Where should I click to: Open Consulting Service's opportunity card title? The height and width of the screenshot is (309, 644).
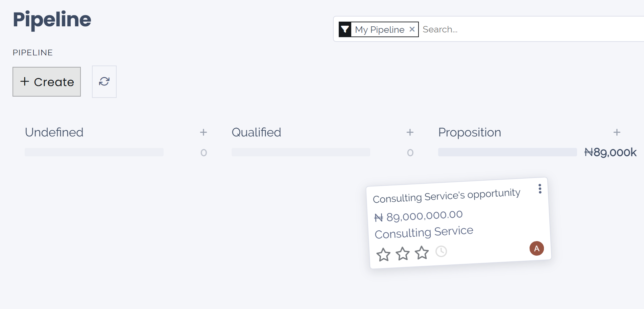click(446, 196)
